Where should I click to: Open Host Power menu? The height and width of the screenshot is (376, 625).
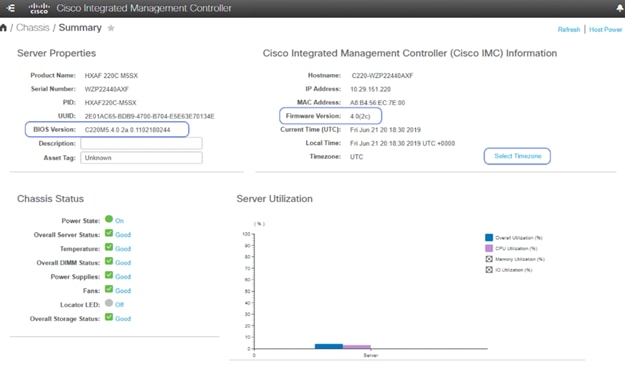pyautogui.click(x=605, y=30)
